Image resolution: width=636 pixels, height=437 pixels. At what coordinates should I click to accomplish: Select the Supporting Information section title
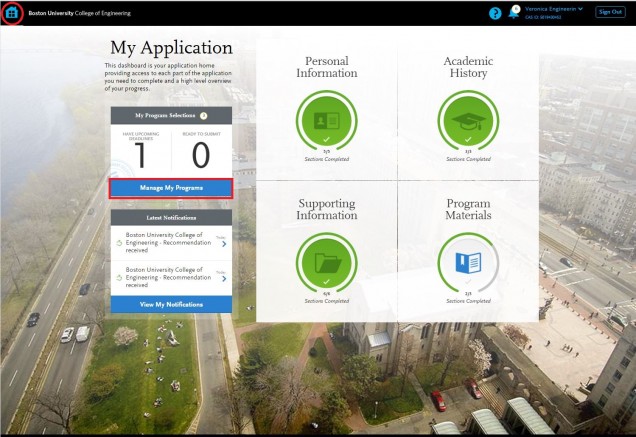pyautogui.click(x=326, y=210)
